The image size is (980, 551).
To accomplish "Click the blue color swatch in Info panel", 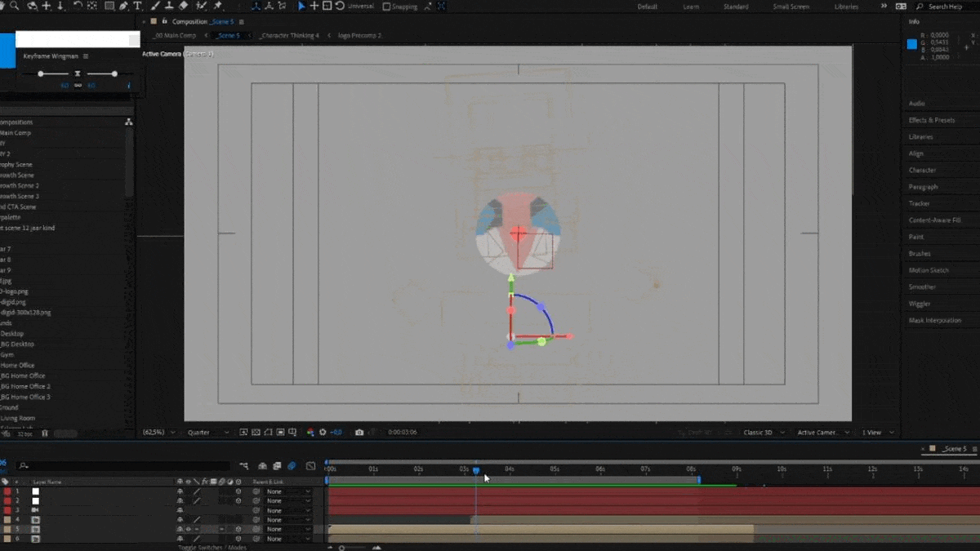I will click(x=912, y=44).
